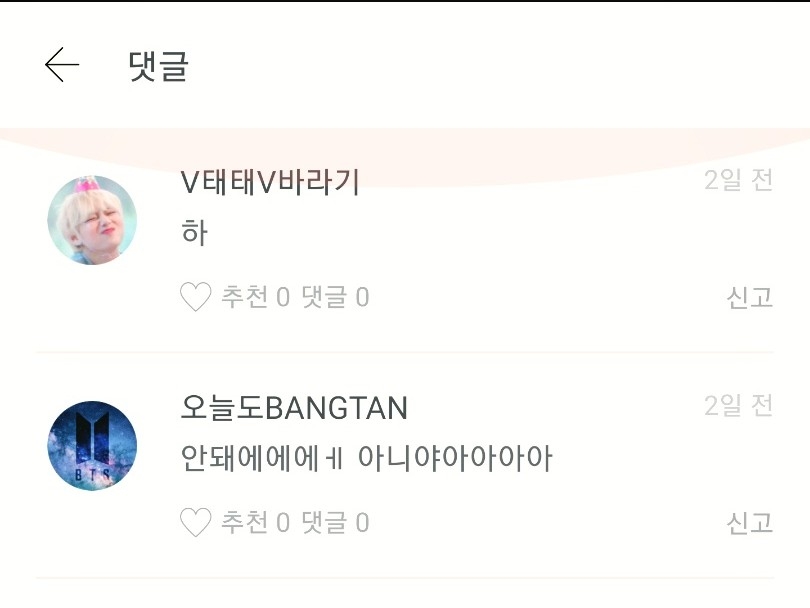Tap the back arrow icon
Viewport: 810px width, 608px height.
(x=62, y=65)
